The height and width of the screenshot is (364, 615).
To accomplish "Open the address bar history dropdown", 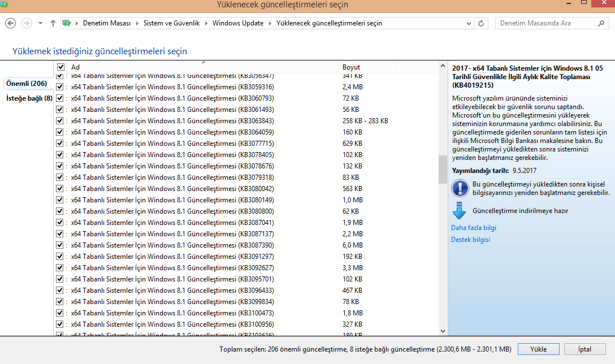I will click(x=468, y=24).
